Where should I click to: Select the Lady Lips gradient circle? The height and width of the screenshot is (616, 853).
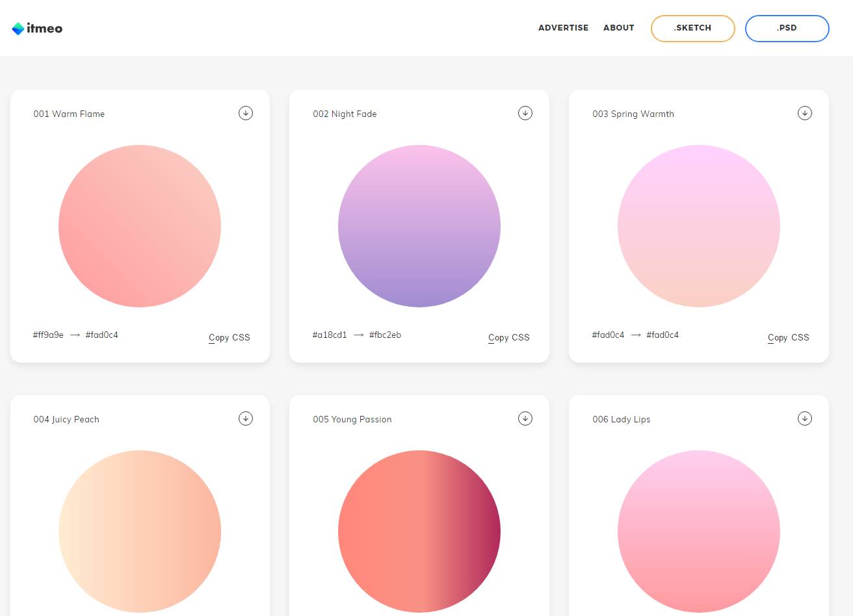pyautogui.click(x=699, y=532)
